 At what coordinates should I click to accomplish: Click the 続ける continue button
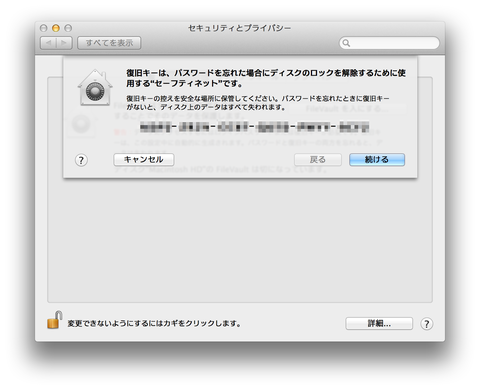(x=377, y=160)
